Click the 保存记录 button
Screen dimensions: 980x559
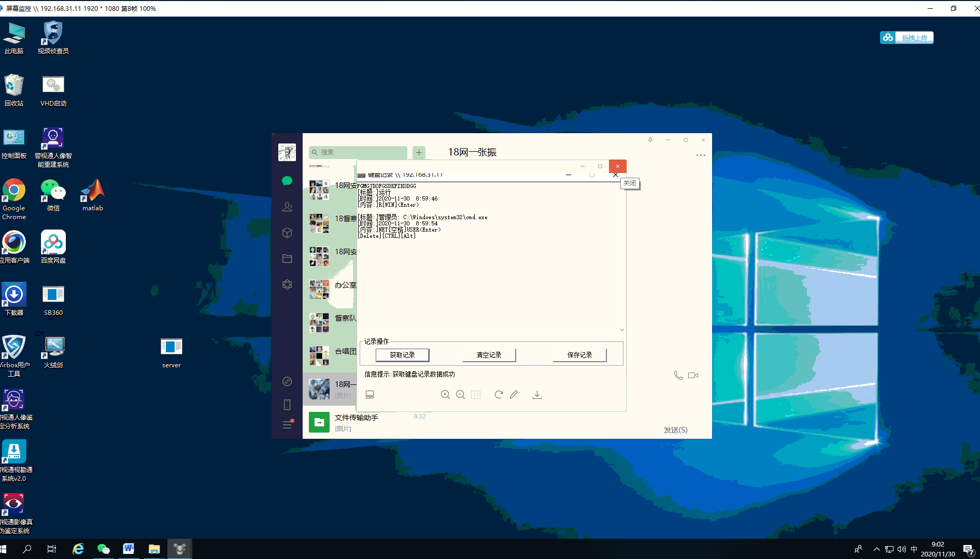(x=579, y=355)
